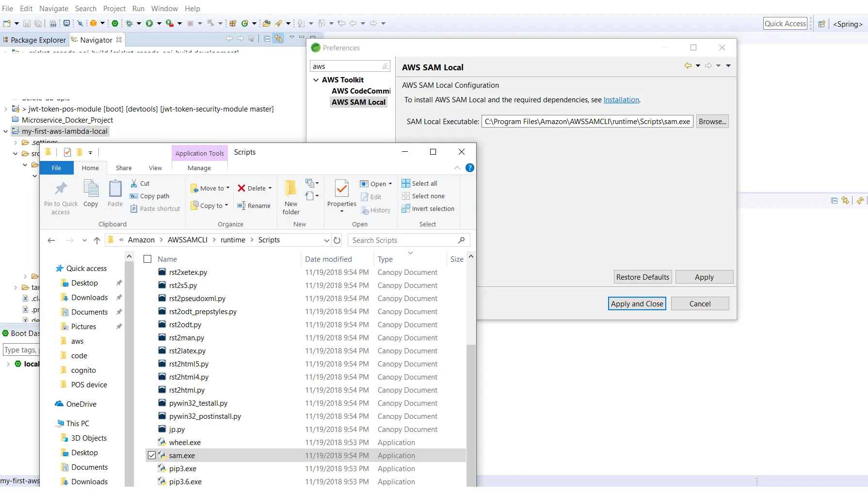Click Invert selection in the ribbon

pyautogui.click(x=428, y=208)
